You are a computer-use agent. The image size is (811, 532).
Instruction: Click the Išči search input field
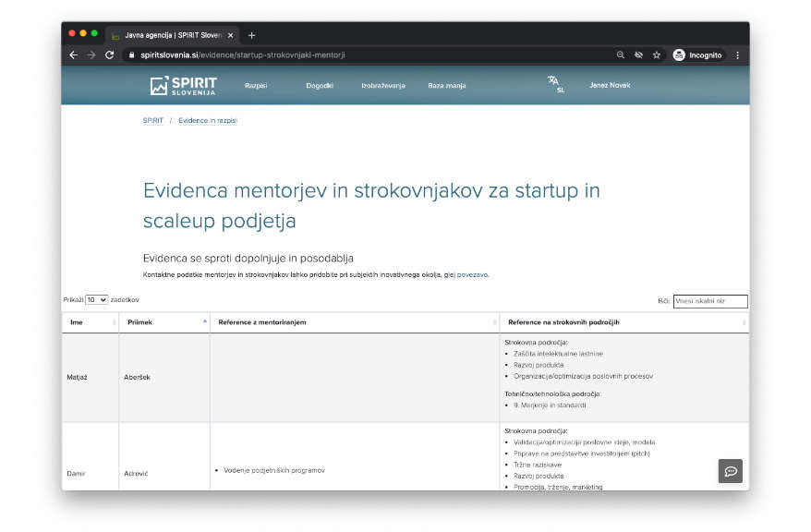coord(709,301)
